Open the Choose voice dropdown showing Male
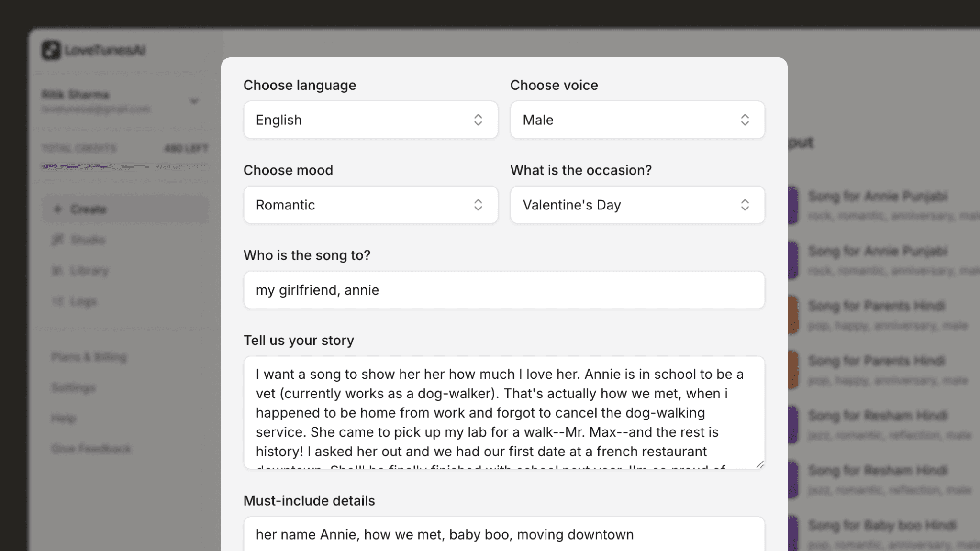980x551 pixels. [x=638, y=120]
